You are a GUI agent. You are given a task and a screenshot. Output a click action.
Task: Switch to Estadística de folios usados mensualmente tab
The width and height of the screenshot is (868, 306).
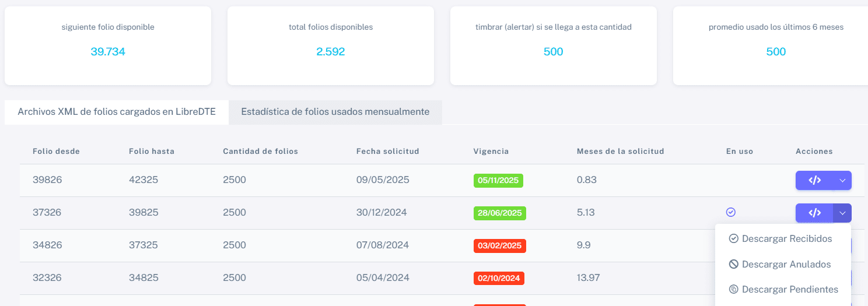[335, 112]
